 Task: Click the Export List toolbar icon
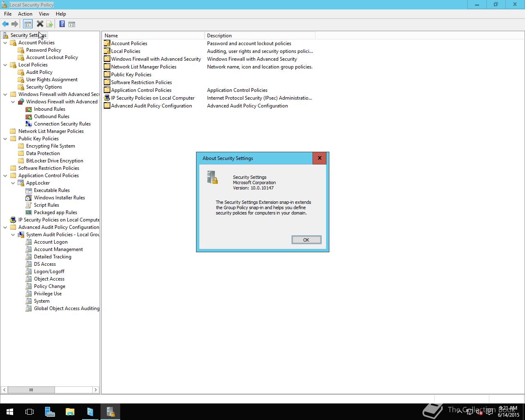[x=49, y=24]
